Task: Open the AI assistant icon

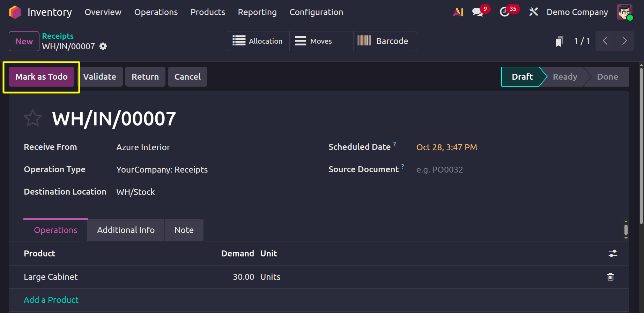Action: point(458,12)
